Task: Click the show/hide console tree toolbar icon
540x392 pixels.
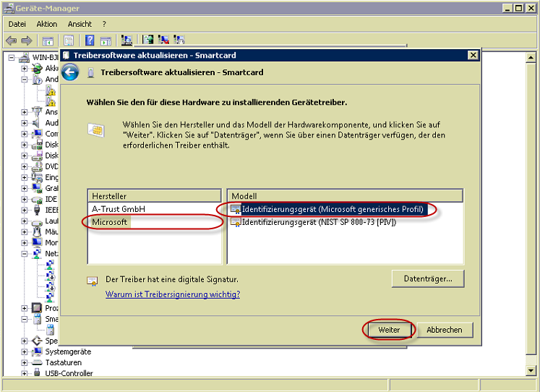Action: click(48, 41)
